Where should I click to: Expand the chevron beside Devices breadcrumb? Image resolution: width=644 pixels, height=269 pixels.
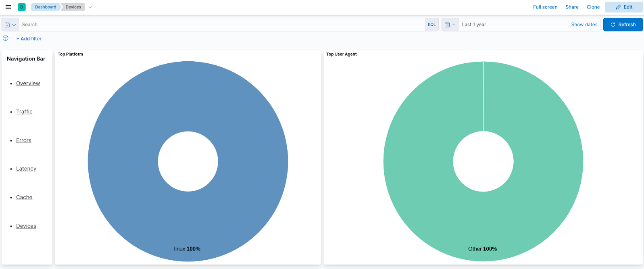(90, 7)
